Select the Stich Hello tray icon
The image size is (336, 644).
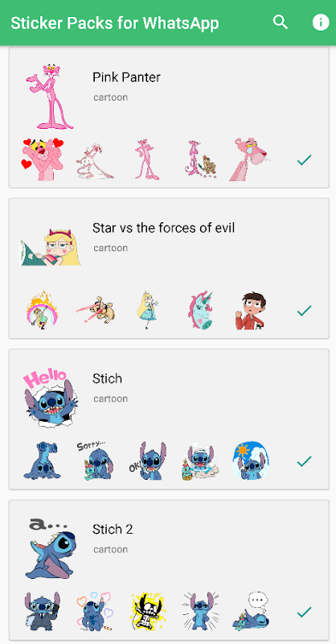(51, 398)
